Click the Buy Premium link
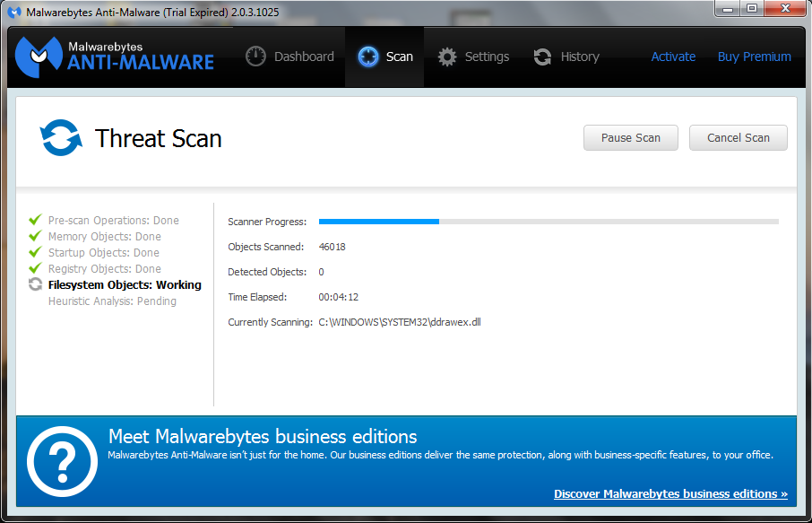Image resolution: width=812 pixels, height=523 pixels. 754,57
